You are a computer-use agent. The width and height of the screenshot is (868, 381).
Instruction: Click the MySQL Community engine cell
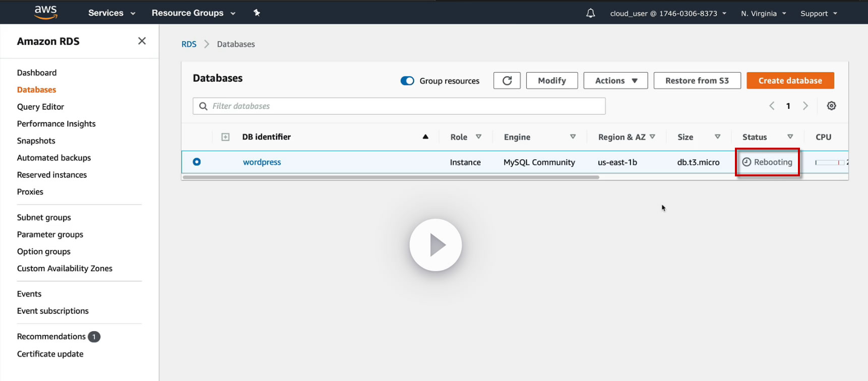539,162
